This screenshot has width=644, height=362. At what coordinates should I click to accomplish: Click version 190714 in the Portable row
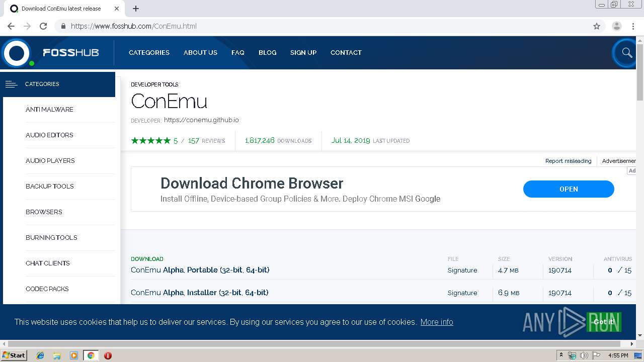point(560,270)
